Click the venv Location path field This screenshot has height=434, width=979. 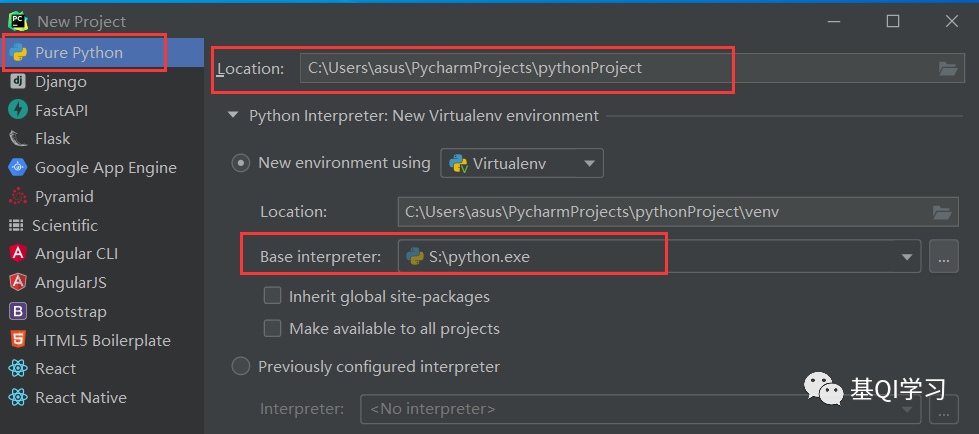pyautogui.click(x=678, y=212)
